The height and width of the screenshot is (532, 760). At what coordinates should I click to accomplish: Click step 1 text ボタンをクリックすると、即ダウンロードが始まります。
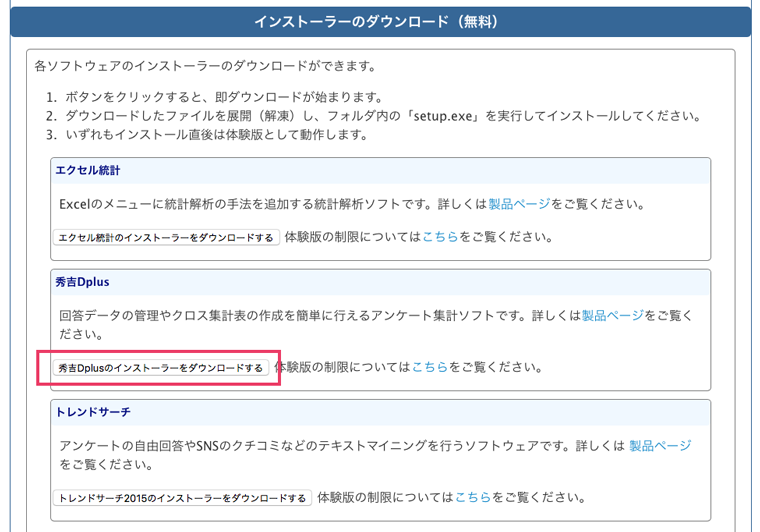tap(224, 97)
